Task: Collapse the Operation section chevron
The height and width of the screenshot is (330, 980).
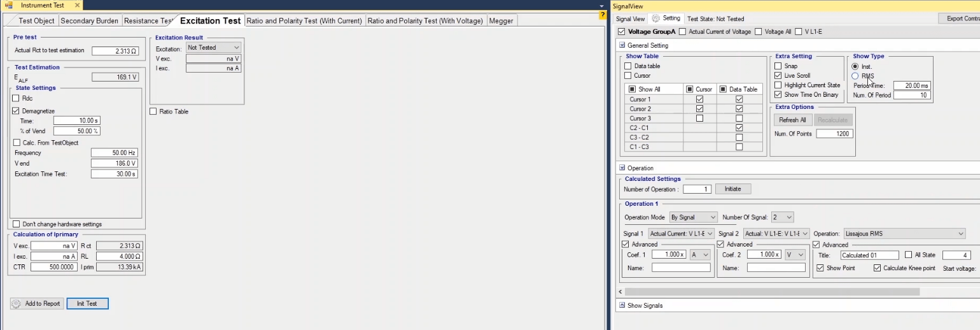Action: 622,168
